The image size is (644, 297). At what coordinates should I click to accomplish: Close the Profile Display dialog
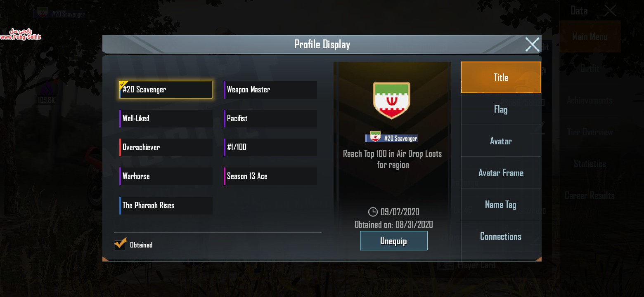tap(532, 44)
